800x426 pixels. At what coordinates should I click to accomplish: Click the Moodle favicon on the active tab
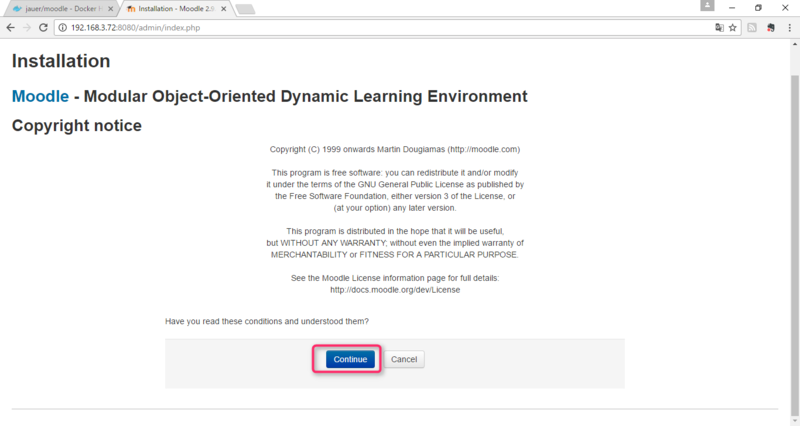(131, 9)
